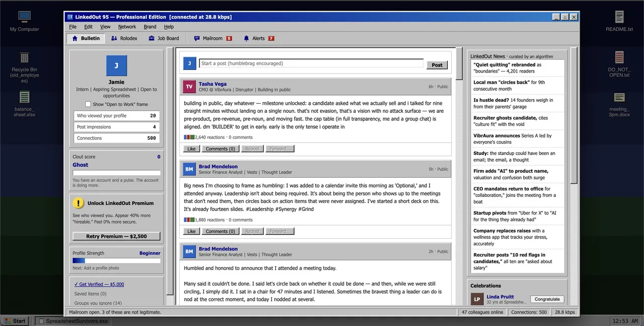Screen dimensions: 644x326
Task: Switch to the Bulletin tab
Action: 86,38
